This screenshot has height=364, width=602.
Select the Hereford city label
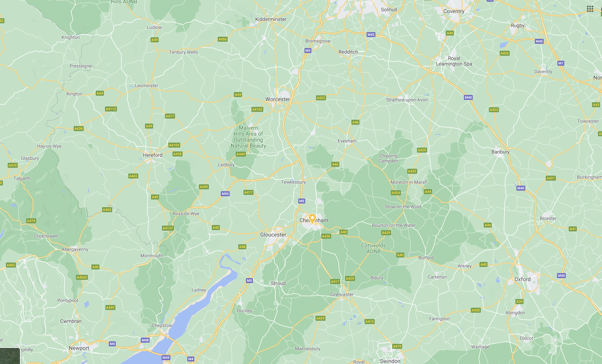[x=153, y=155]
